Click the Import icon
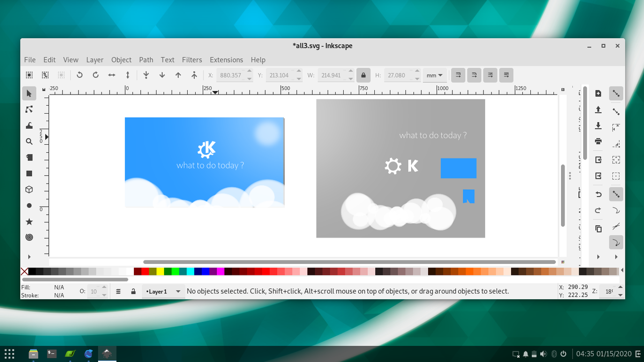The height and width of the screenshot is (362, 644). tap(598, 160)
